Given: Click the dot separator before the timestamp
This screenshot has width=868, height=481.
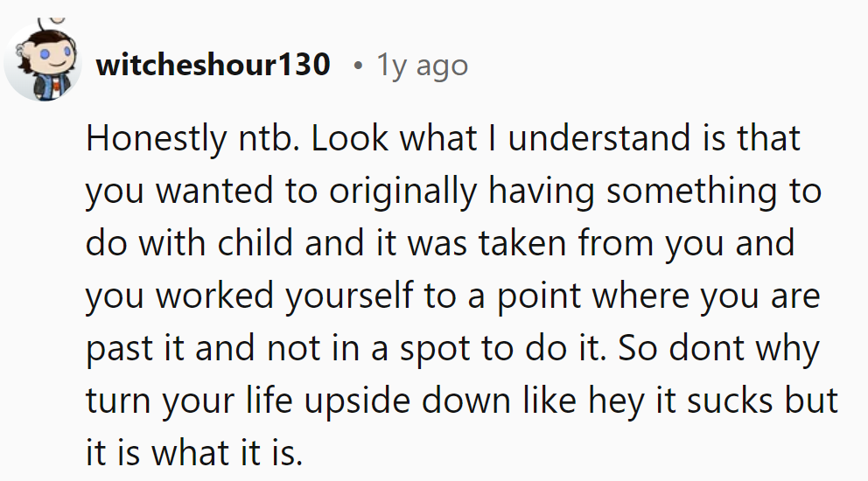Looking at the screenshot, I should coord(357,65).
